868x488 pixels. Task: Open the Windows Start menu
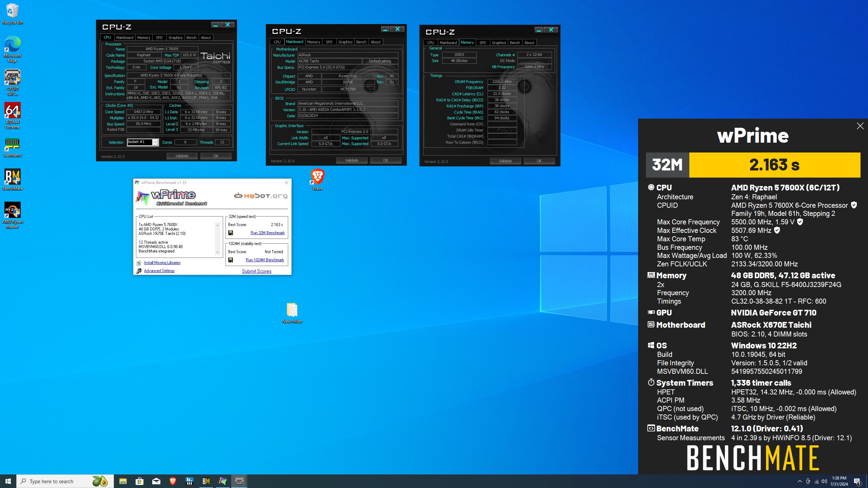[x=8, y=481]
